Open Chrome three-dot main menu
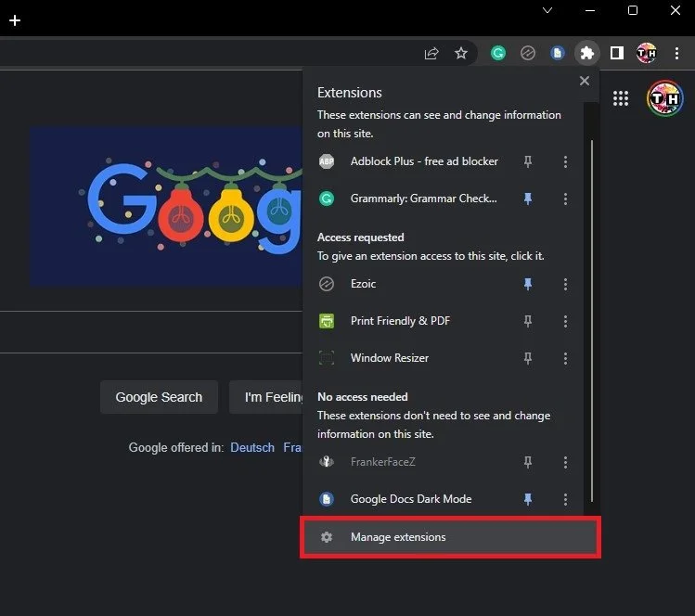 click(676, 53)
